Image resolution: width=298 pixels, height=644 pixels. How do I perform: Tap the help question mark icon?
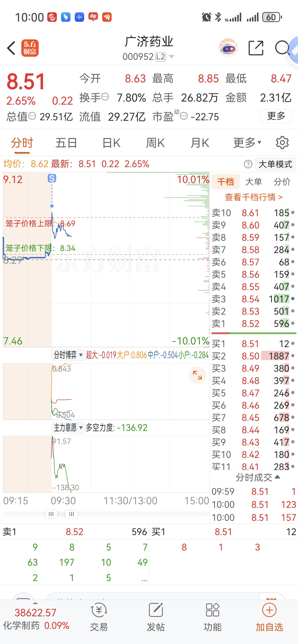coord(248,164)
